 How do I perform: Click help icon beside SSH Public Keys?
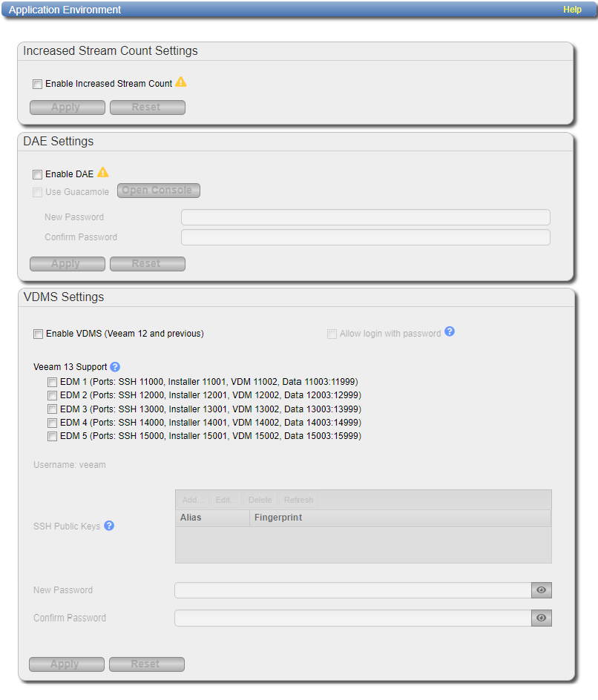[x=109, y=526]
